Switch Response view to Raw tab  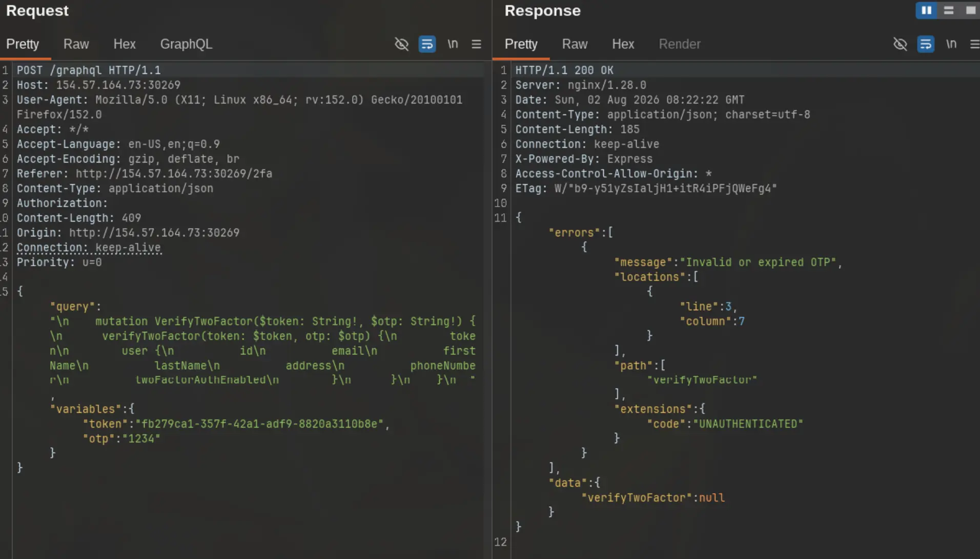pyautogui.click(x=575, y=44)
